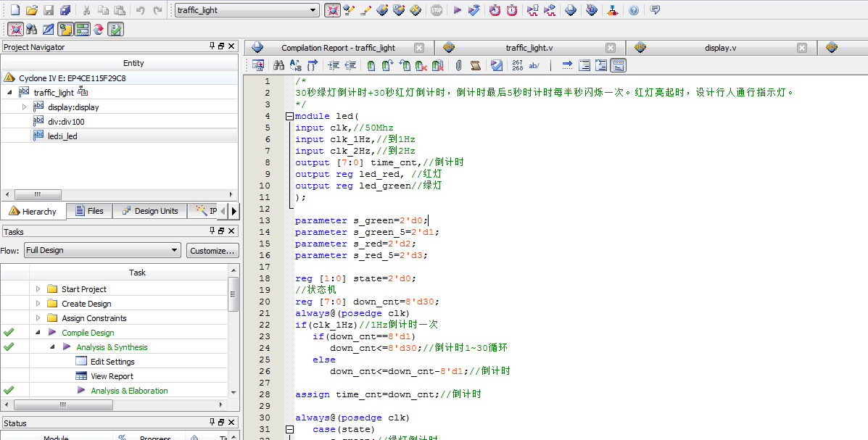Screen dimensions: 868x440
Task: Click the Customize... button
Action: point(212,250)
